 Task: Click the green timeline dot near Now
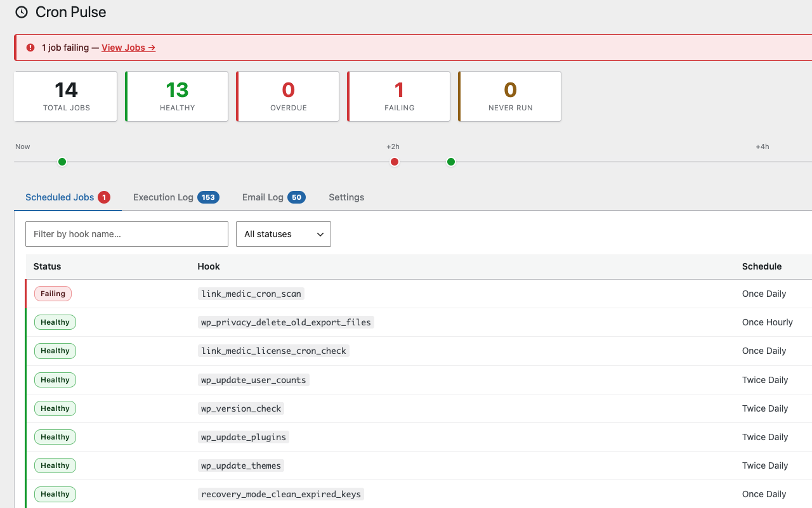point(62,162)
